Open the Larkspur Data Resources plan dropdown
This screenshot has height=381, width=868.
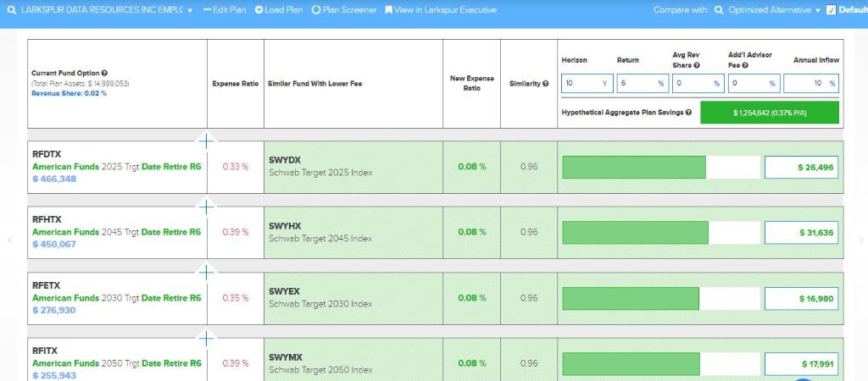[190, 10]
